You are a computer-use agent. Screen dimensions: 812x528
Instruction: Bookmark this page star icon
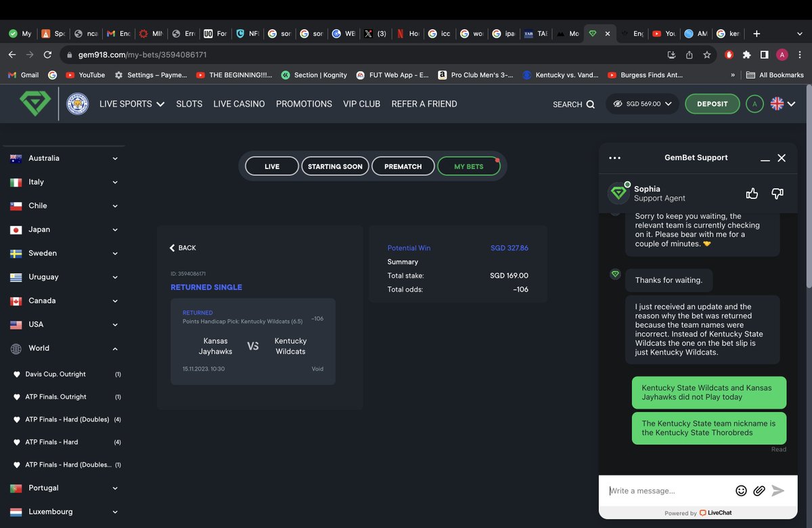[707, 55]
